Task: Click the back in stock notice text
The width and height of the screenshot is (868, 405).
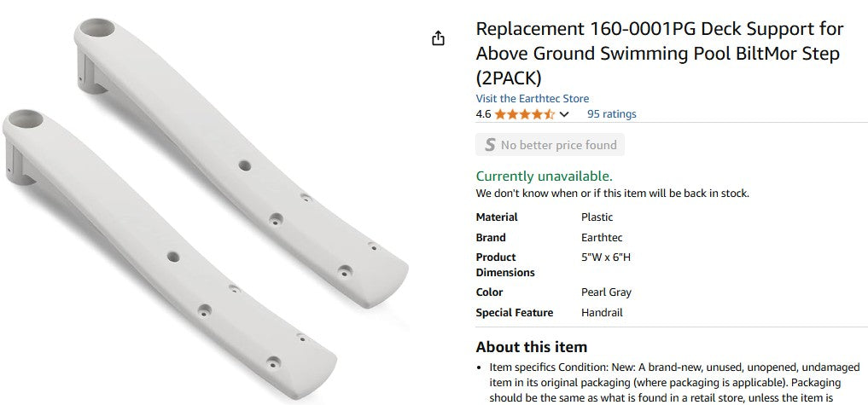Action: pyautogui.click(x=612, y=194)
